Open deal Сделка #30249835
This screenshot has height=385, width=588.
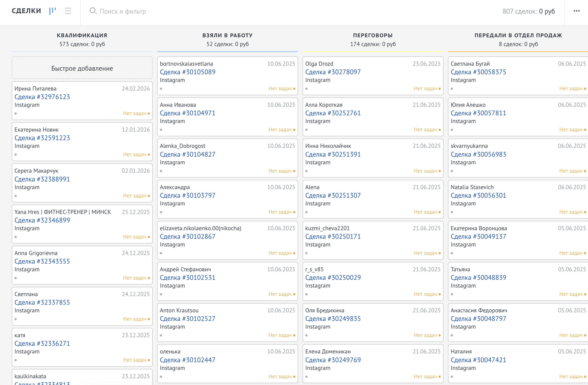click(333, 319)
